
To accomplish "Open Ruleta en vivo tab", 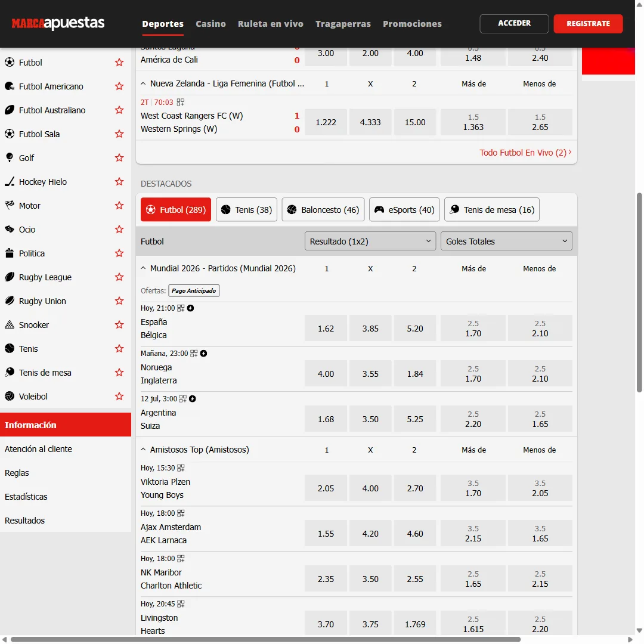I will click(271, 24).
